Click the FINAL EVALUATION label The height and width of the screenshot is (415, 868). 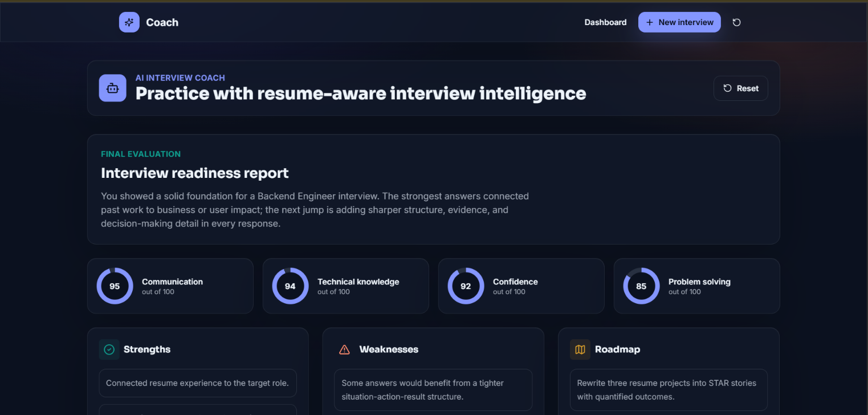click(141, 154)
